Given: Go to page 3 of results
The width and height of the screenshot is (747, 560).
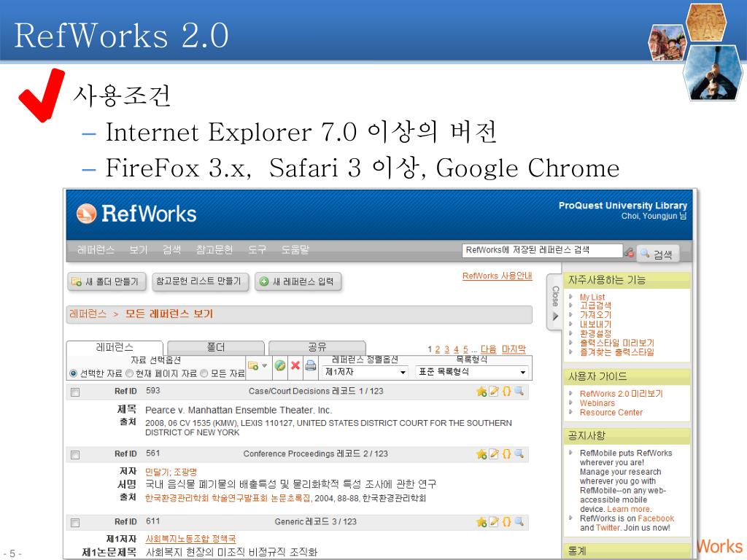Looking at the screenshot, I should tap(447, 349).
